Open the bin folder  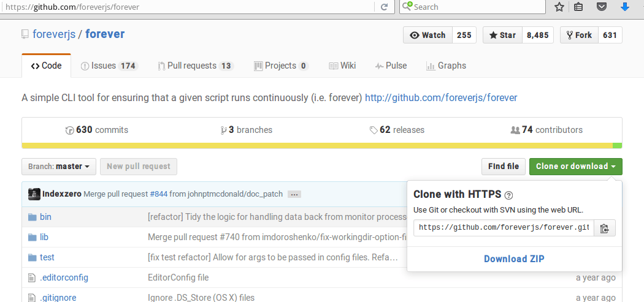pos(45,217)
